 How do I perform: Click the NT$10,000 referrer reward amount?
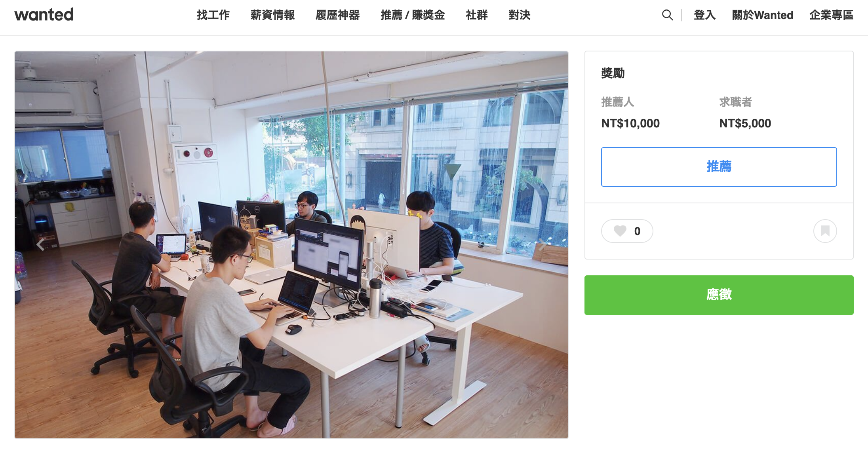click(x=630, y=123)
